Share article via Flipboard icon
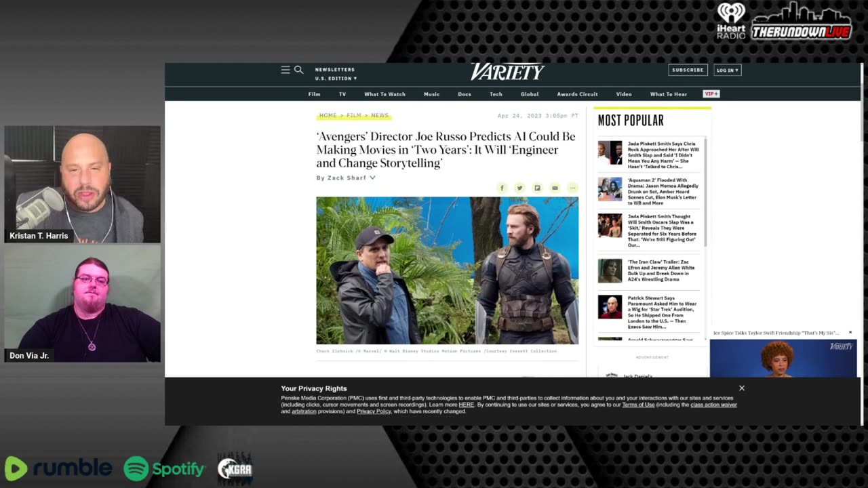868x488 pixels. tap(537, 188)
